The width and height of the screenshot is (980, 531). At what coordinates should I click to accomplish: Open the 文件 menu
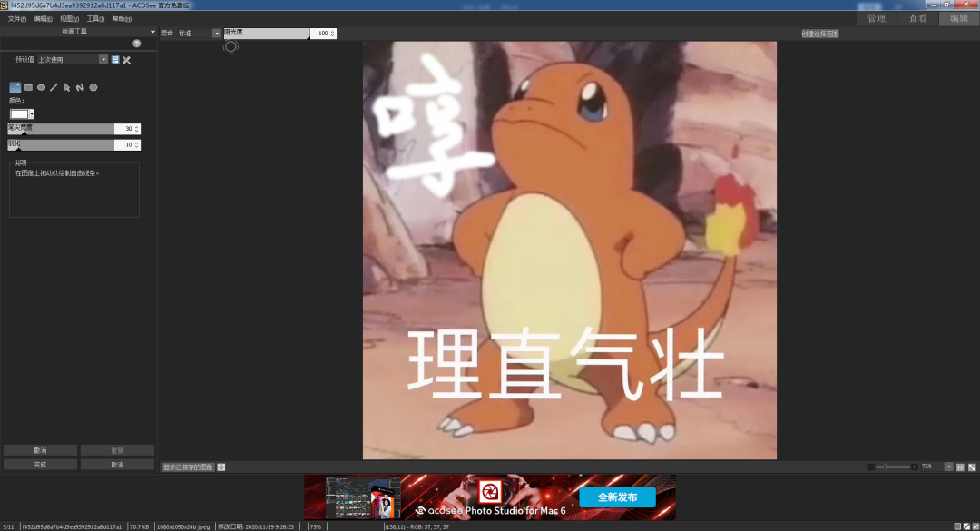point(17,19)
